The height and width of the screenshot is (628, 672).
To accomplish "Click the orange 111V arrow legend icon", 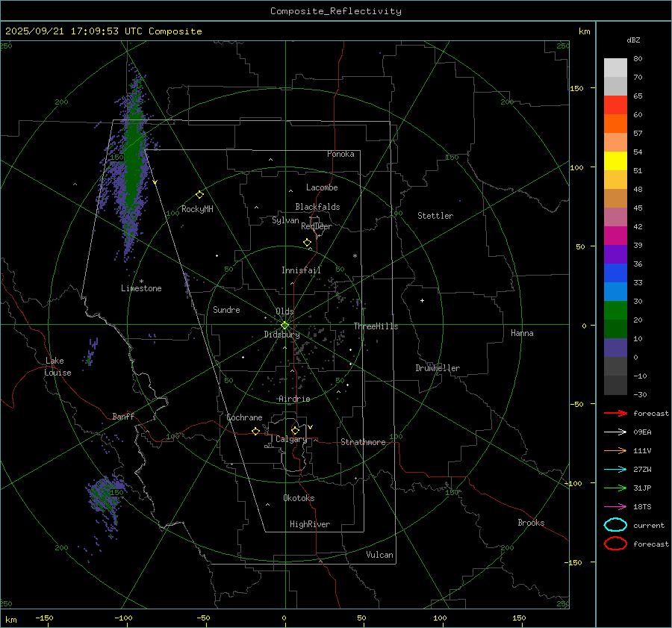I will coord(615,450).
